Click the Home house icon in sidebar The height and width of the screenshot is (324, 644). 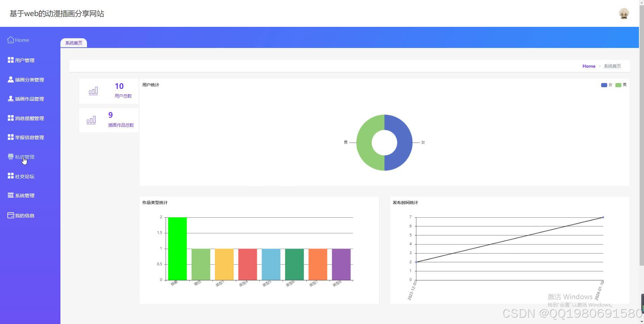(x=11, y=40)
